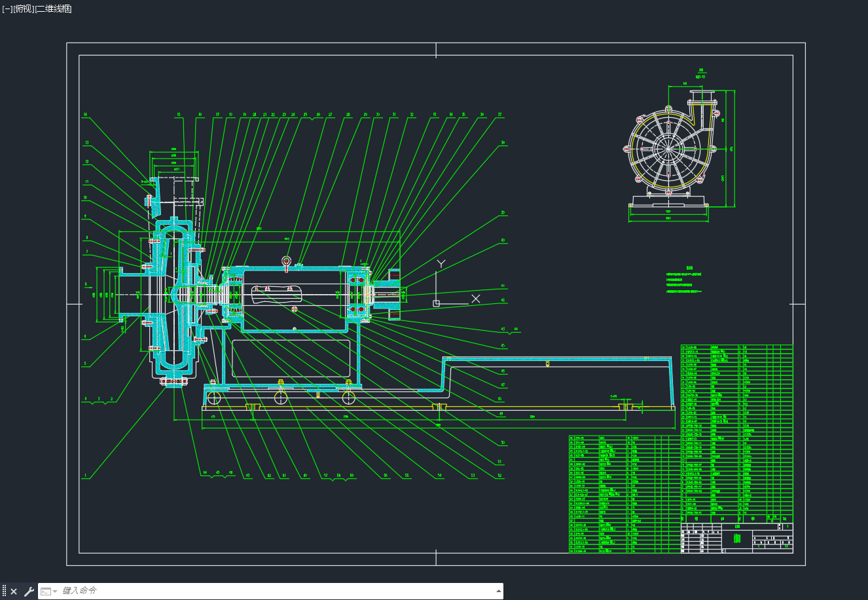
Task: Open the 俯视 view controls menu
Action: [x=24, y=9]
